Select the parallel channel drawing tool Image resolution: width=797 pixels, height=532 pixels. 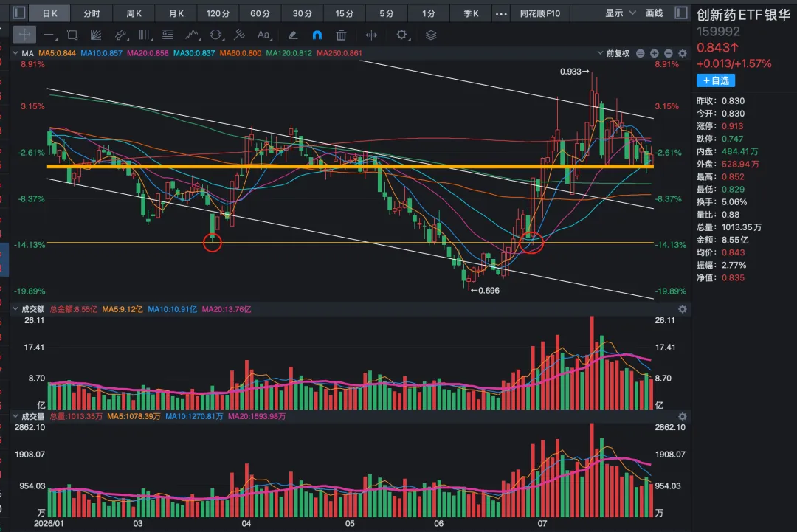(120, 35)
